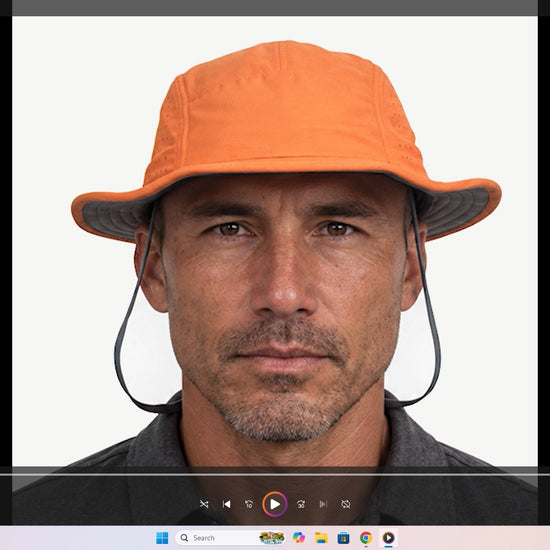Image resolution: width=550 pixels, height=550 pixels.
Task: Toggle shuffle playback mode
Action: coord(204,504)
